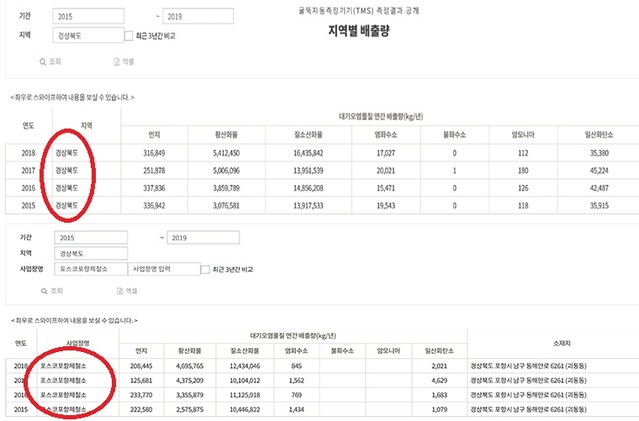Click the value 2,575,875 in lower table

189,409
